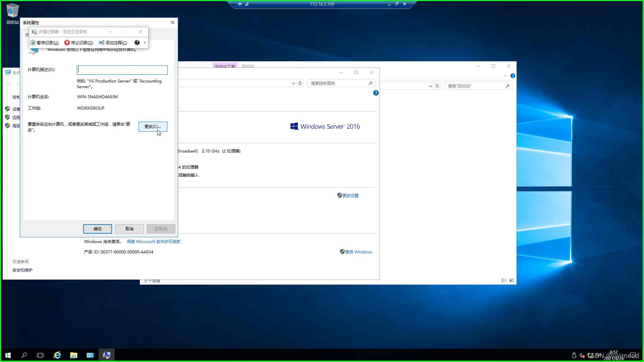
Task: Select computer full name WIN-5NASHO4A9JM text
Action: 97,97
